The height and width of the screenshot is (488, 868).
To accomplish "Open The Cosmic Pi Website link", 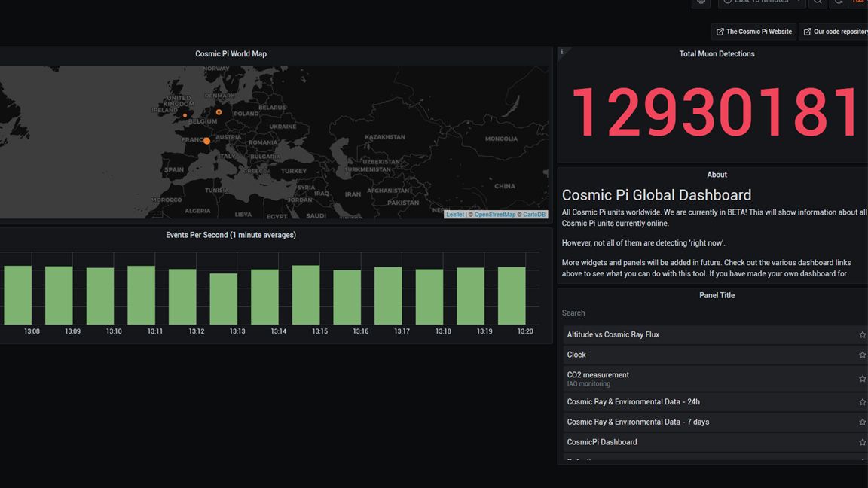I will pyautogui.click(x=753, y=32).
